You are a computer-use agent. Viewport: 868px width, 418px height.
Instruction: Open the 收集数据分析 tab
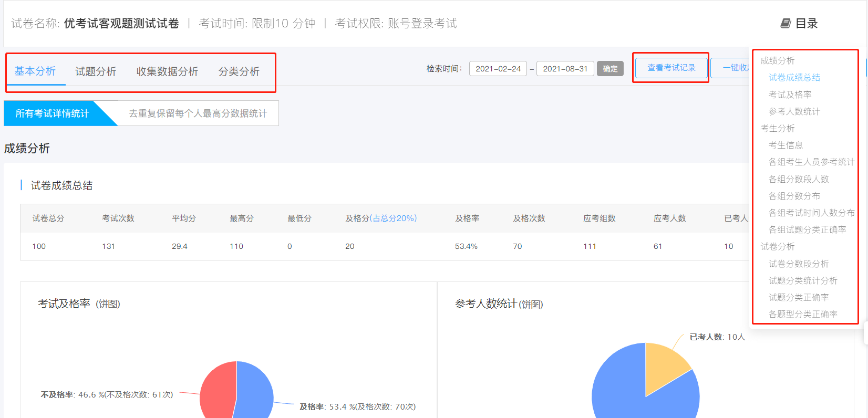point(167,71)
